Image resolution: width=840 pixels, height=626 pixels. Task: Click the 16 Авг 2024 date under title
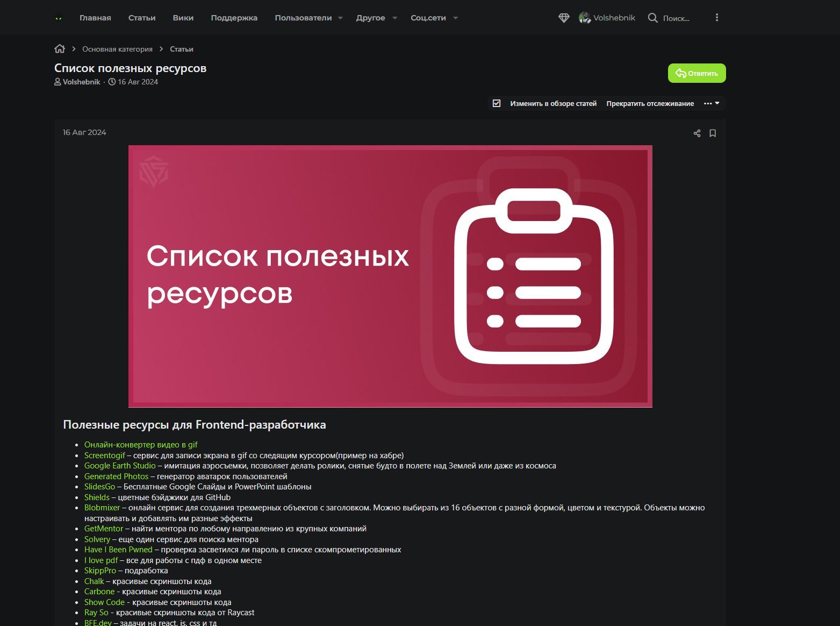tap(138, 82)
